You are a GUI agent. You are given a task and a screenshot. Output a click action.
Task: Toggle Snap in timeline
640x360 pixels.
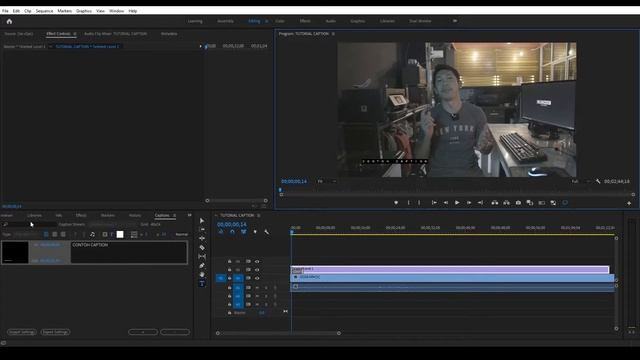232,232
